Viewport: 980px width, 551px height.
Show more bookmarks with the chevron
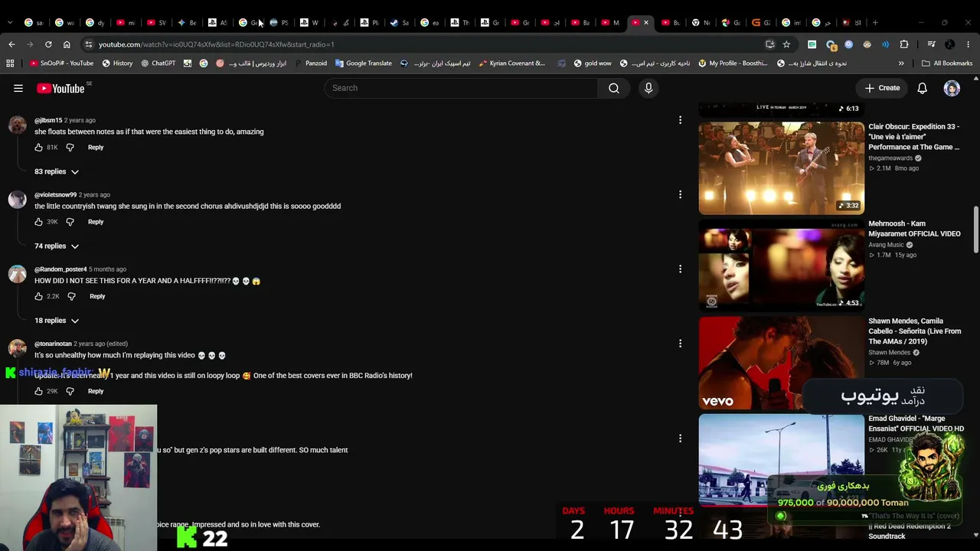[x=901, y=64]
